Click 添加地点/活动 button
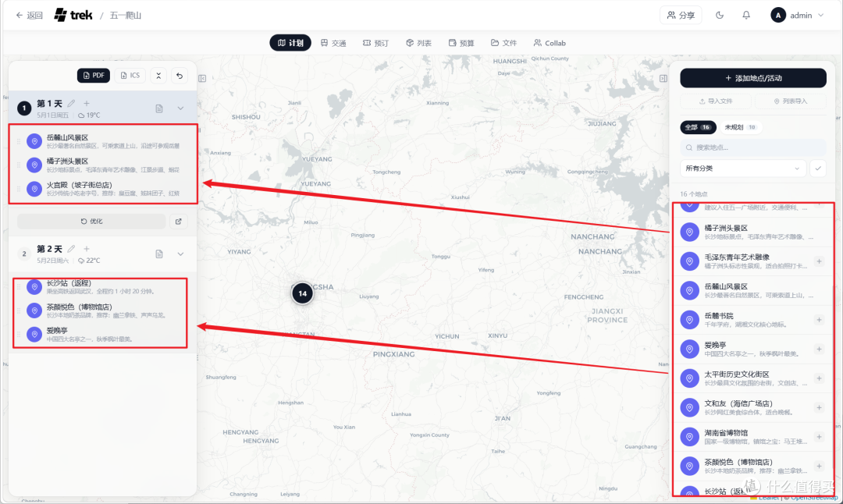Screen dimensions: 843x504 (x=753, y=78)
